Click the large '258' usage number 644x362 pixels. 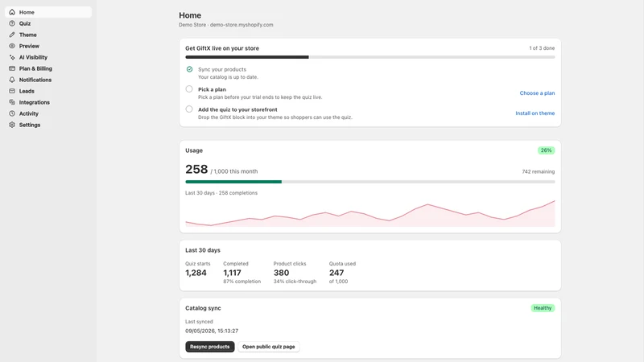tap(196, 169)
